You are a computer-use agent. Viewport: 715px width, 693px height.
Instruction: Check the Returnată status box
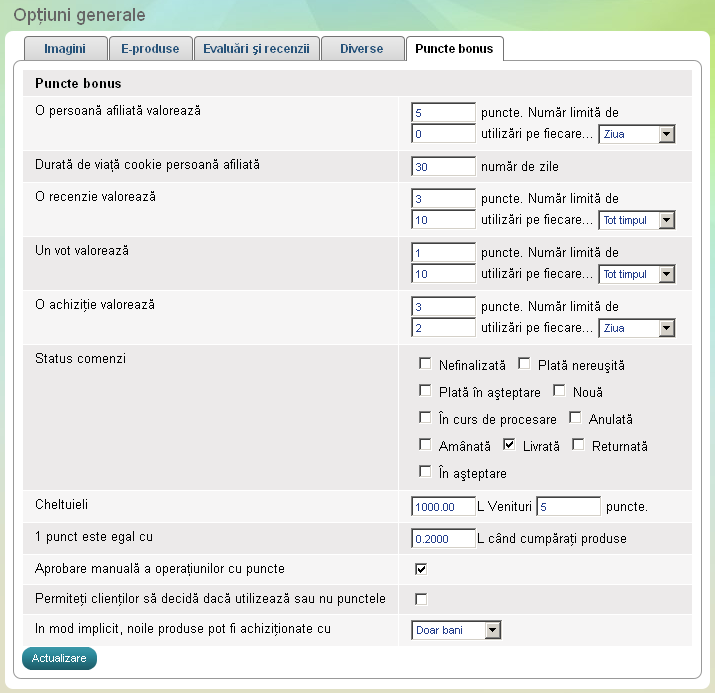[x=578, y=445]
